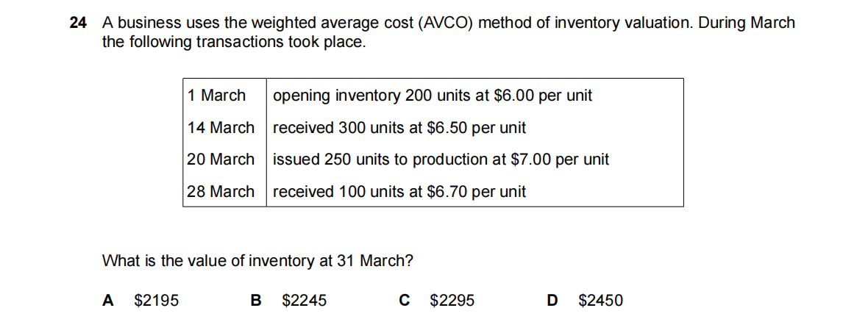Click the "What is the value of inventory" question
Screen dimensions: 868x319
(x=257, y=260)
